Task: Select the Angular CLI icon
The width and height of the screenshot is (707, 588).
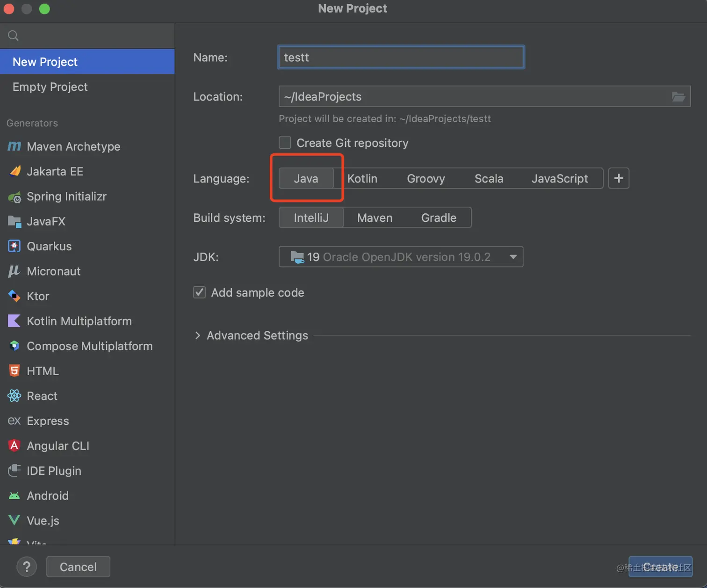Action: (x=14, y=445)
